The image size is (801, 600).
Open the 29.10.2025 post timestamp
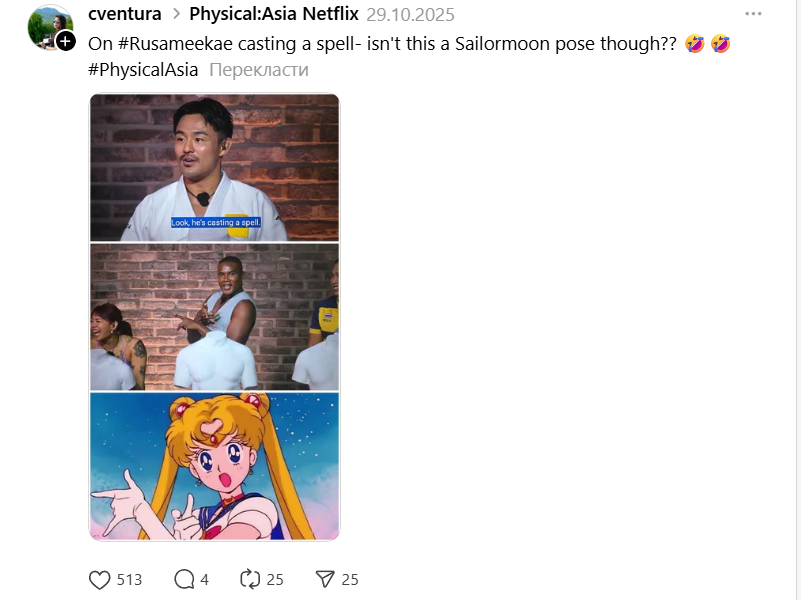click(410, 15)
